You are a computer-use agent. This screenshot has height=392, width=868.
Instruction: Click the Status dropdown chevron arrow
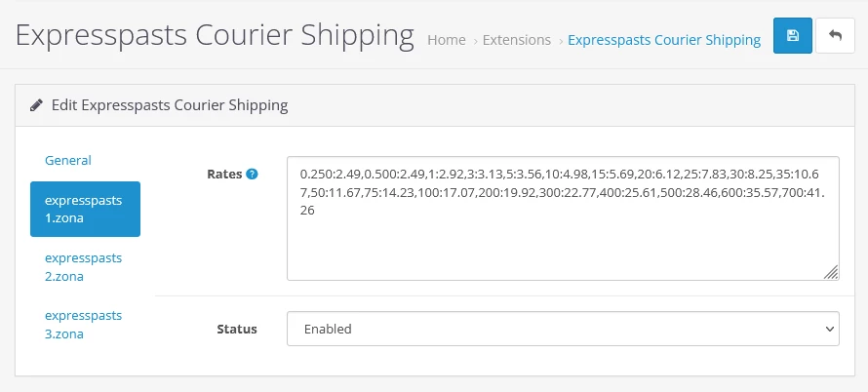click(x=829, y=330)
